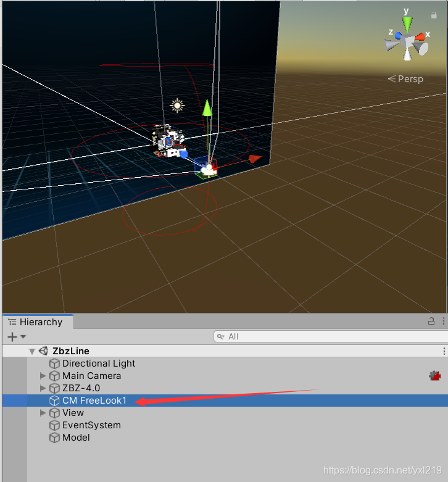Click the Main Camera cube icon
448x482 pixels.
[54, 376]
